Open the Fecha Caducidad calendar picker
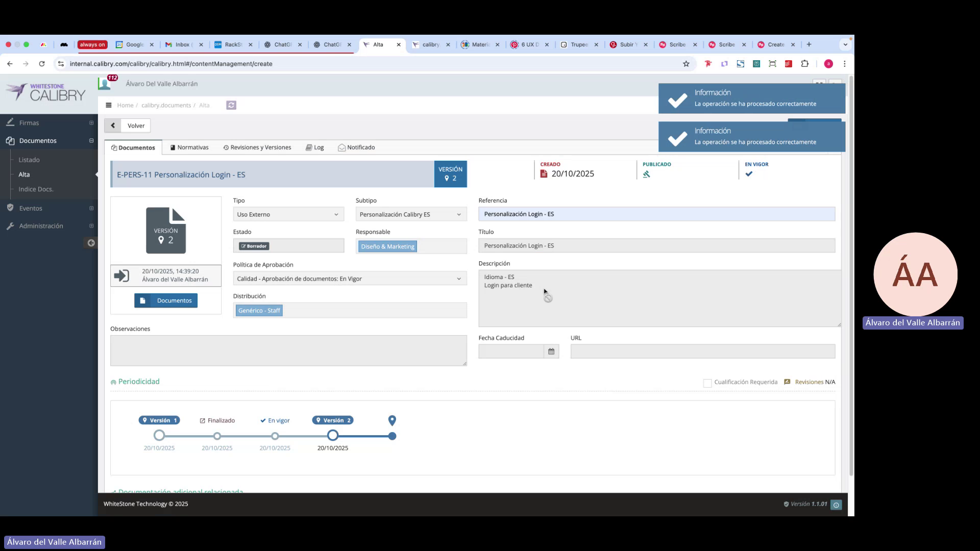The image size is (980, 551). point(551,351)
